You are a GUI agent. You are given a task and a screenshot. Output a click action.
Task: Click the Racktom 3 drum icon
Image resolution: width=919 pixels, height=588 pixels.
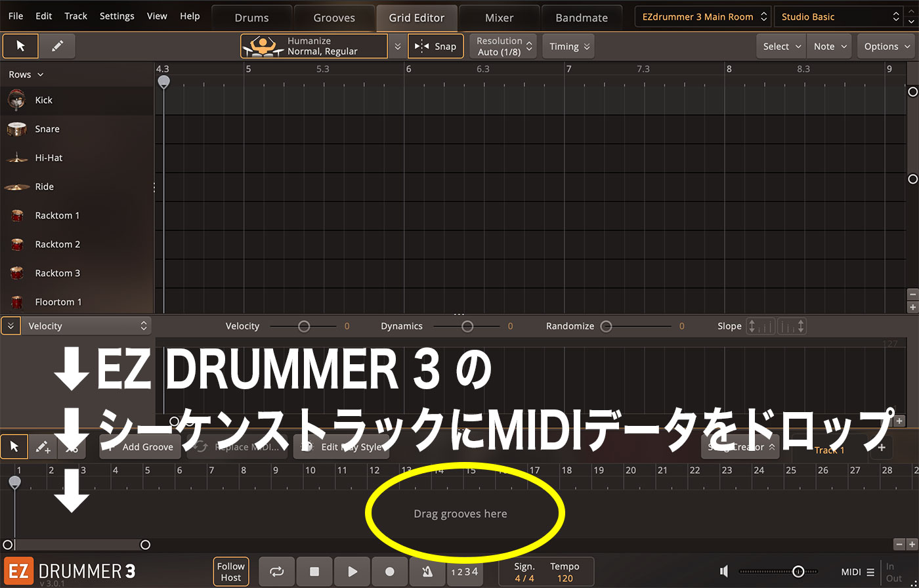click(x=17, y=274)
